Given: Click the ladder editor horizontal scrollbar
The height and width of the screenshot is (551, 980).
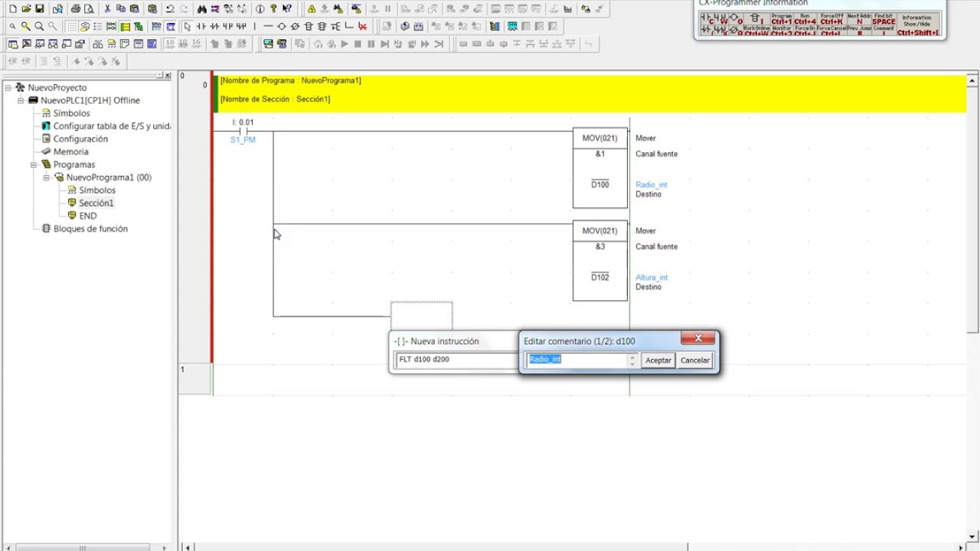Looking at the screenshot, I should (574, 546).
